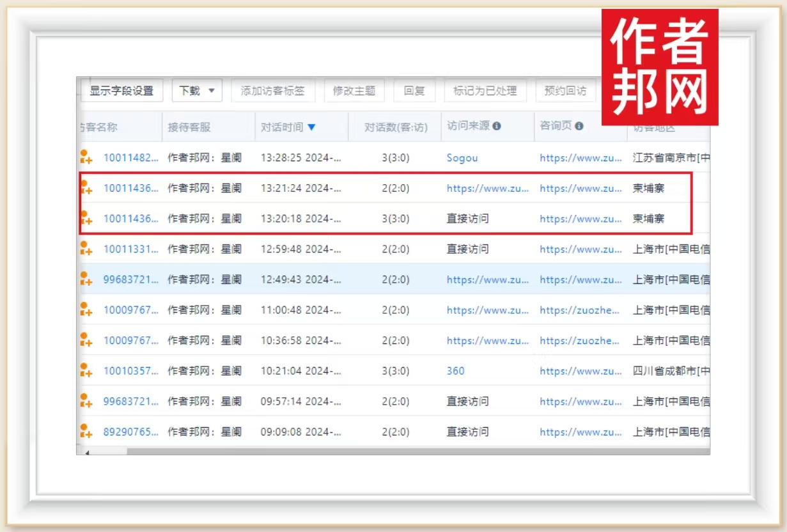Click the 预约回访 button
The height and width of the screenshot is (532, 787).
[565, 91]
